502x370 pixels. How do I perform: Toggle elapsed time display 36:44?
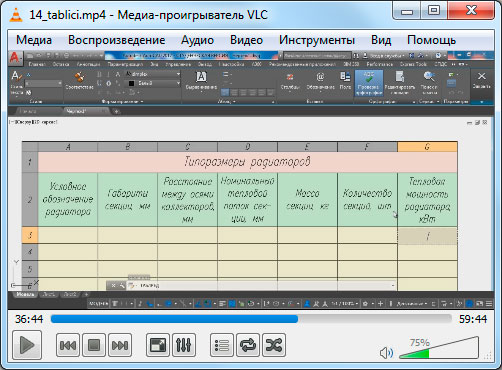[29, 319]
